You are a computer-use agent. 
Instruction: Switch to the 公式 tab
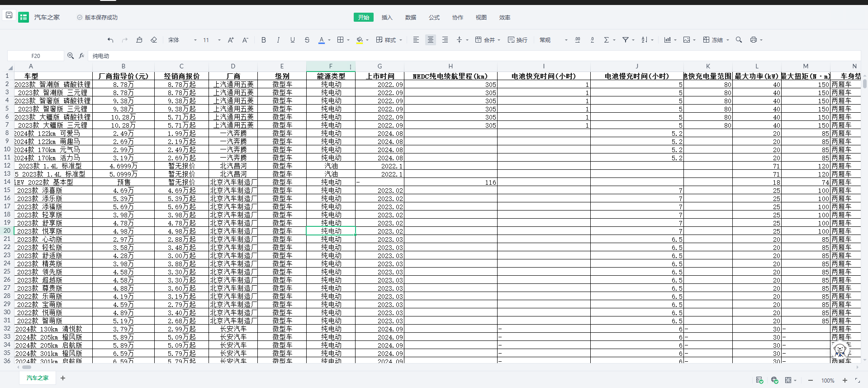(434, 17)
